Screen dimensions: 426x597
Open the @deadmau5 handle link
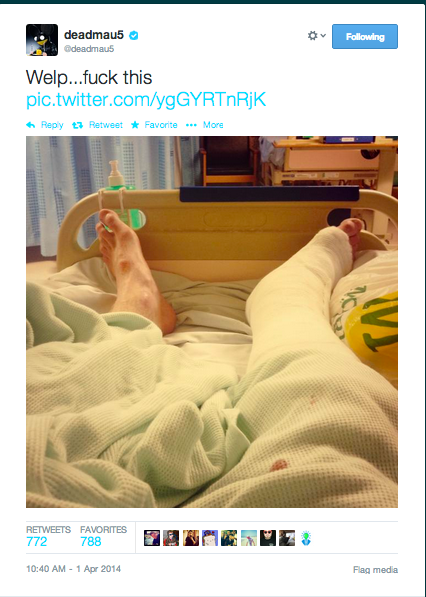coord(89,49)
